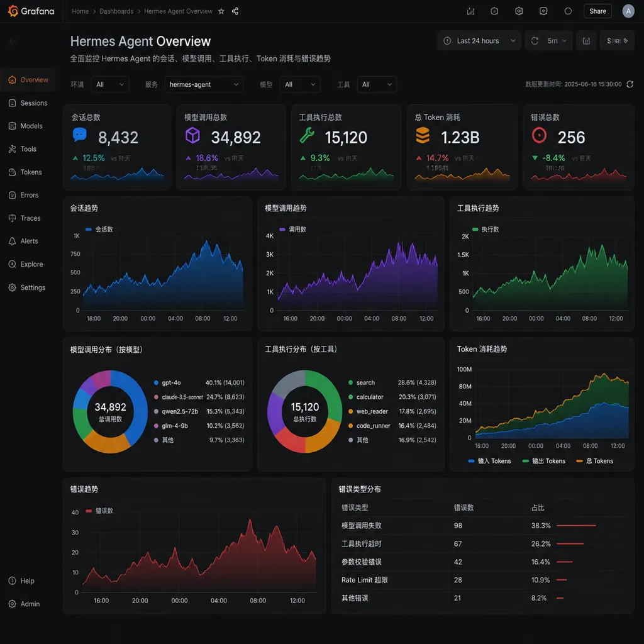Click the share icon beside breadcrumb
The image size is (644, 644).
click(235, 11)
